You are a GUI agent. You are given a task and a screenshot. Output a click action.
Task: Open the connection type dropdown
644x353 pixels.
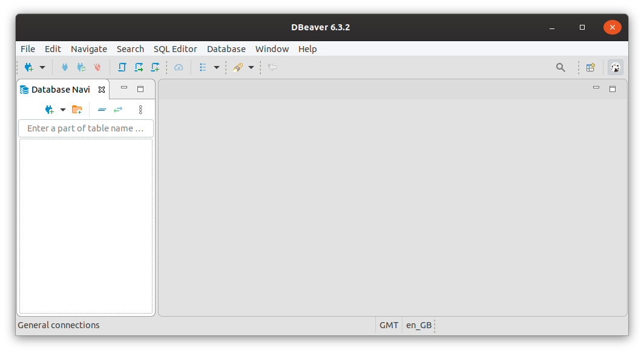(x=42, y=67)
